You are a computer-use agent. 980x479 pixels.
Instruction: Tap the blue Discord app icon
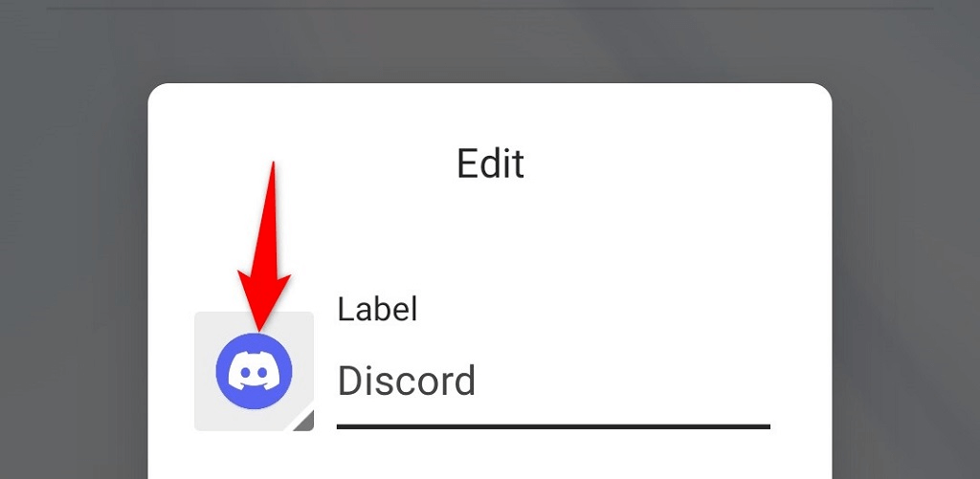coord(254,371)
